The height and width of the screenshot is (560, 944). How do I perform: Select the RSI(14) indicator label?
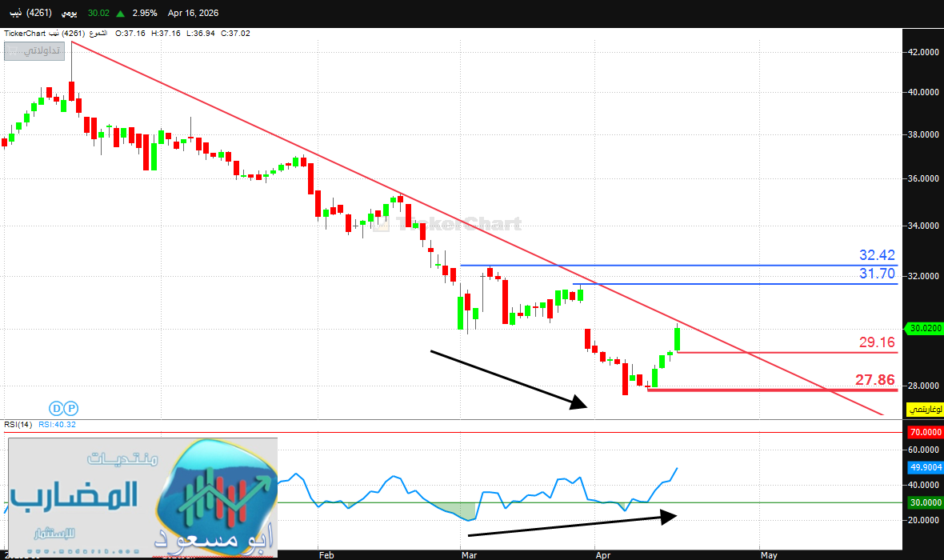point(18,425)
